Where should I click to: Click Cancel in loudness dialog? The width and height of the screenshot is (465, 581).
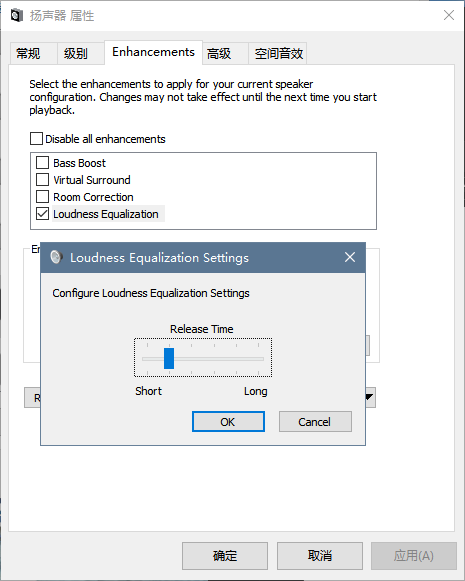pos(315,422)
